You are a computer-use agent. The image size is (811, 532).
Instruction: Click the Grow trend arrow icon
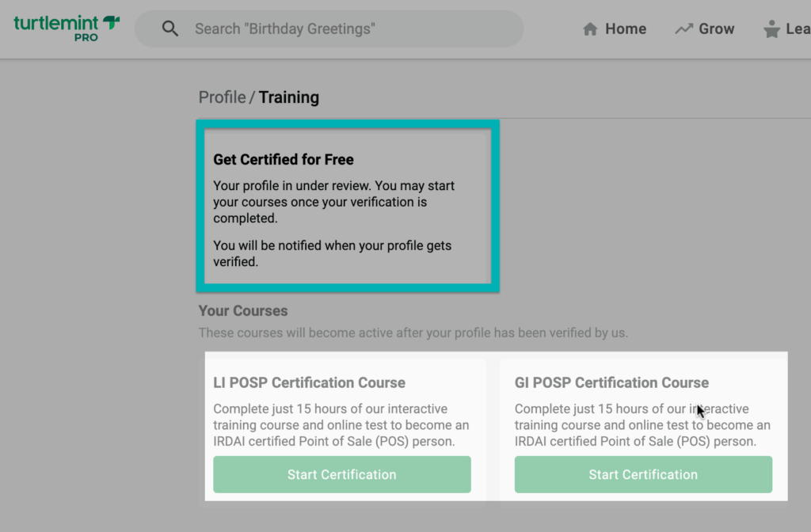click(683, 29)
